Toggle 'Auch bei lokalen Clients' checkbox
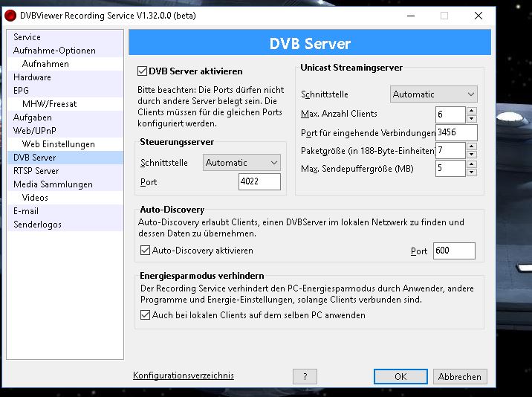The width and height of the screenshot is (532, 397). tap(145, 315)
